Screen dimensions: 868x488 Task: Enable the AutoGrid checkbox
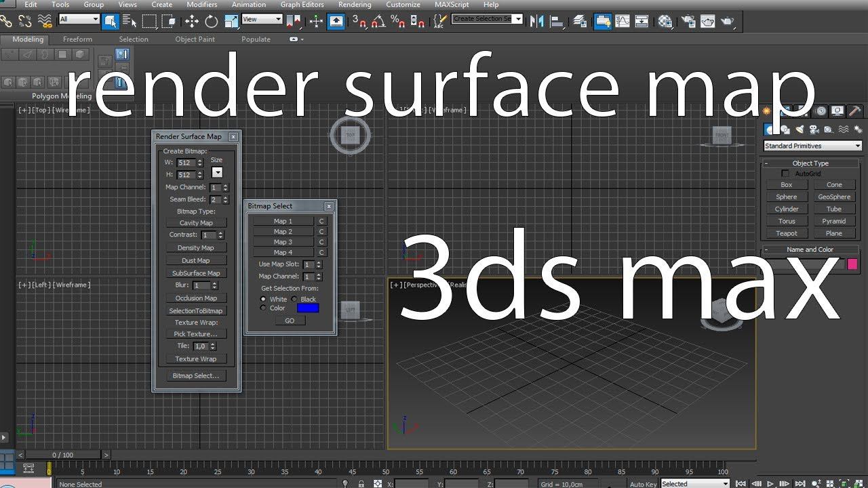pyautogui.click(x=785, y=174)
